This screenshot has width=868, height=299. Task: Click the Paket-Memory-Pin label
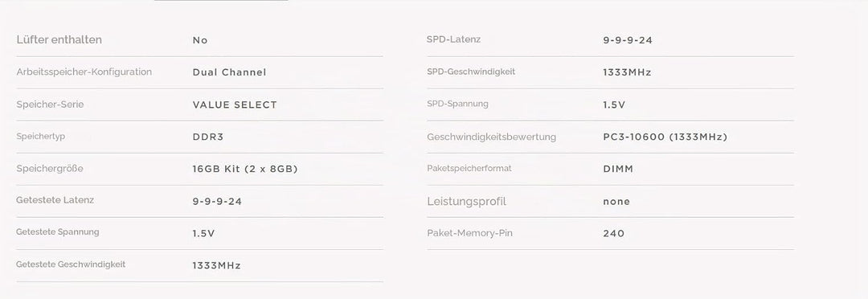point(470,233)
